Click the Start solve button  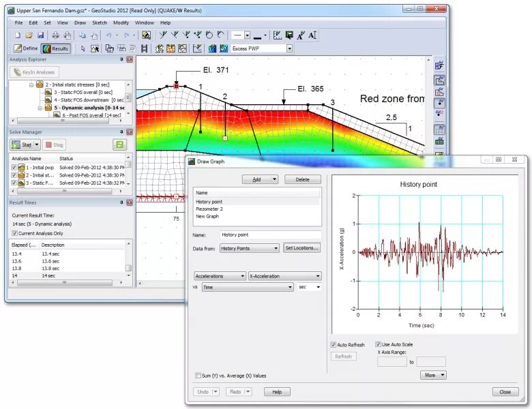click(21, 145)
